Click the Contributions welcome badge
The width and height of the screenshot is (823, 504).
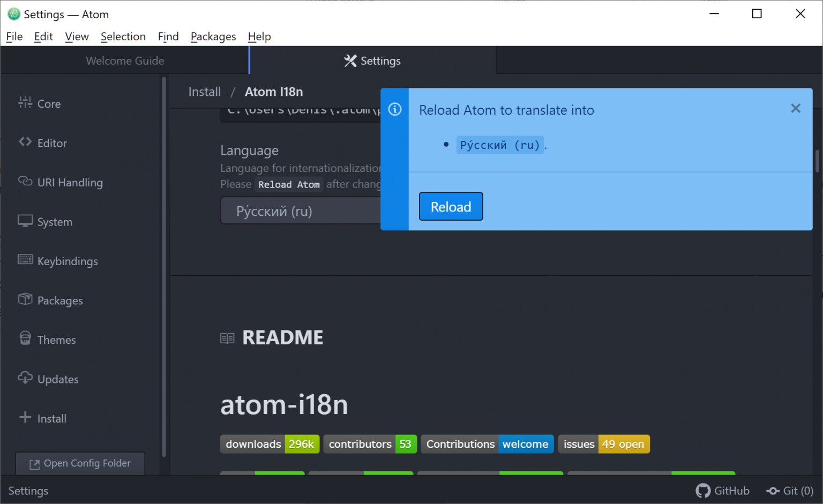tap(487, 444)
